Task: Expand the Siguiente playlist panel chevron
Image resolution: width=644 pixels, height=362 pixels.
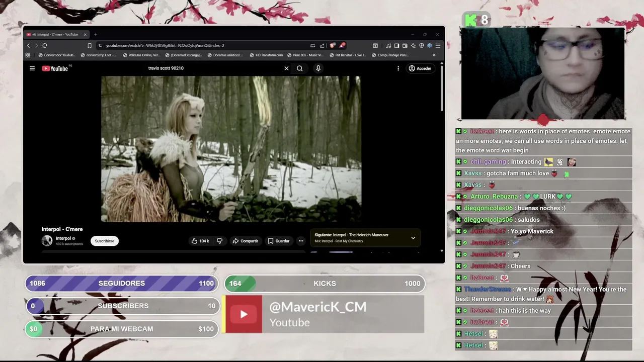Action: coord(413,238)
